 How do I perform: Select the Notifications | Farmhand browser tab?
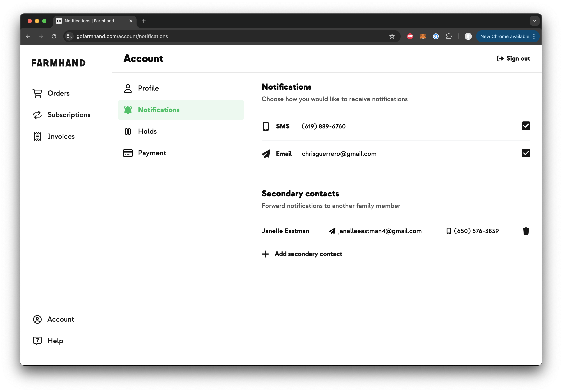click(95, 21)
